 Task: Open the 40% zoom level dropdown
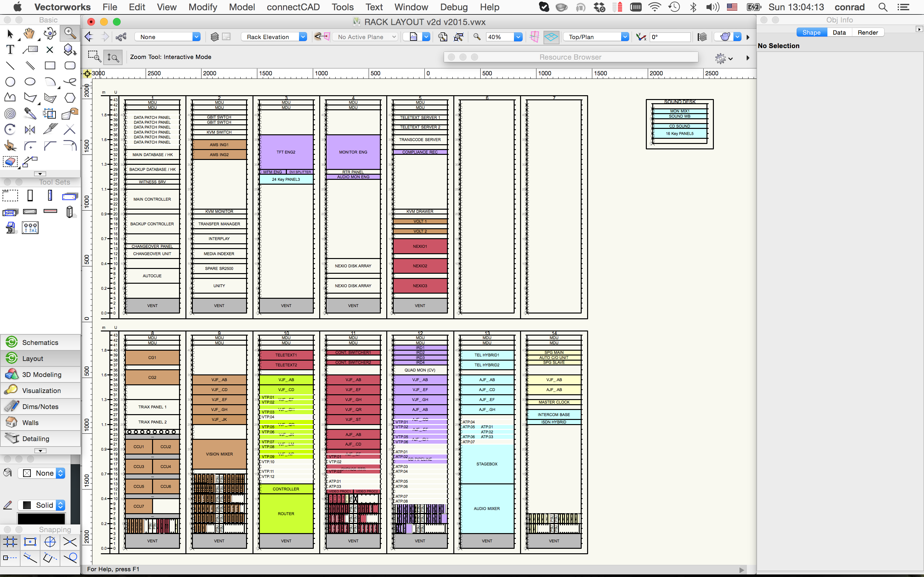click(x=518, y=37)
